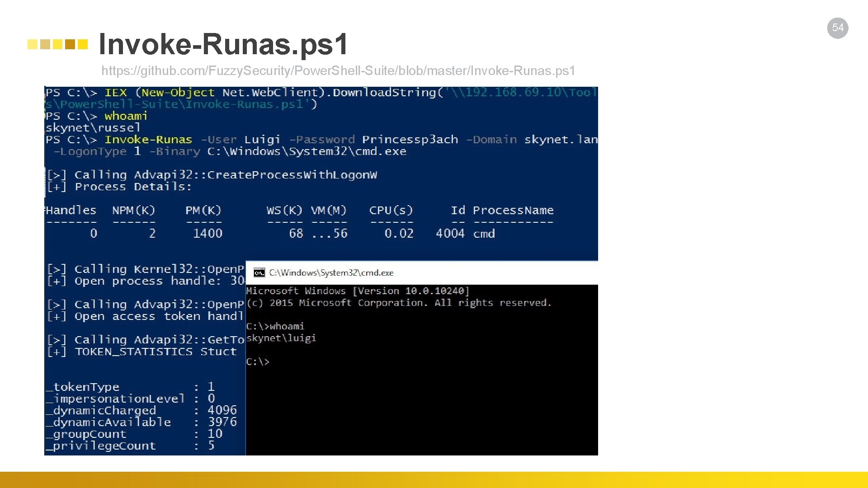Image resolution: width=868 pixels, height=488 pixels.
Task: Click the process Id 4004 value
Action: (x=450, y=234)
